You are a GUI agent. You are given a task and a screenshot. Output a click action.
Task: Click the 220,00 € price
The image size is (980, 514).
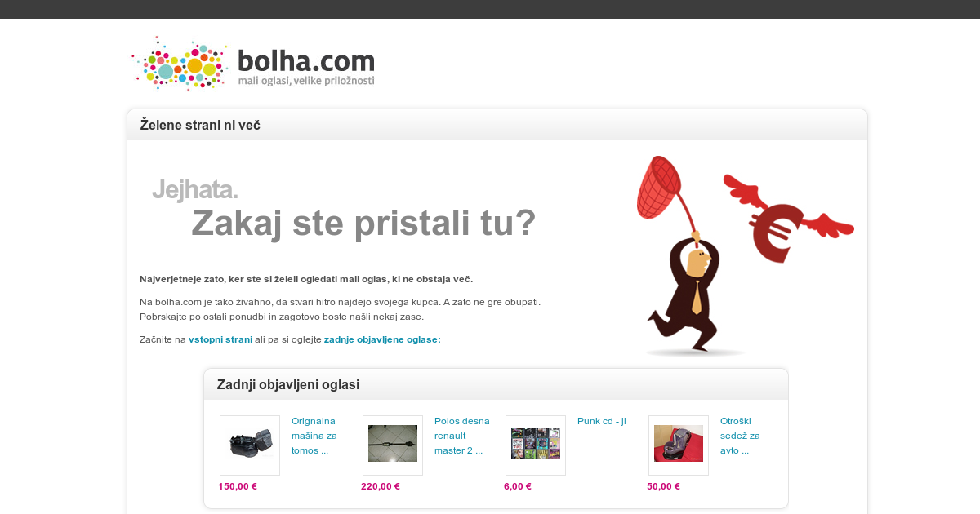click(x=381, y=486)
